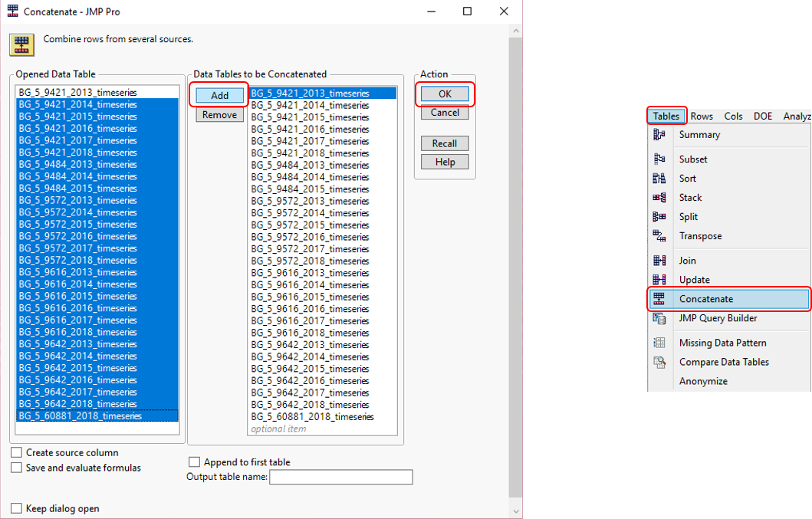Click the scrollbar up arrow
The image size is (812, 519).
click(515, 31)
